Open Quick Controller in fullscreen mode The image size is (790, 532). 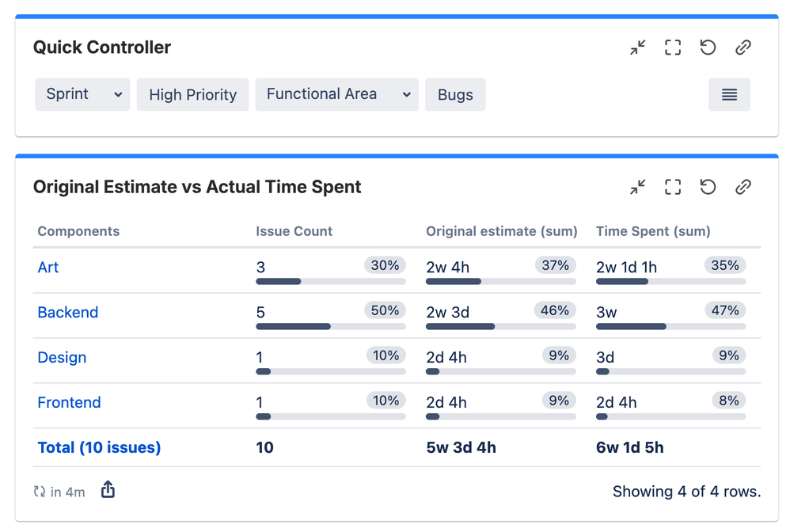pyautogui.click(x=672, y=47)
